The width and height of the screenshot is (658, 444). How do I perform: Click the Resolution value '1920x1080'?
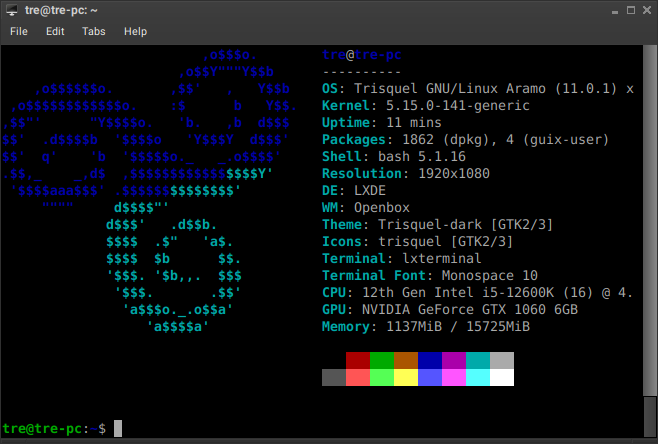454,174
